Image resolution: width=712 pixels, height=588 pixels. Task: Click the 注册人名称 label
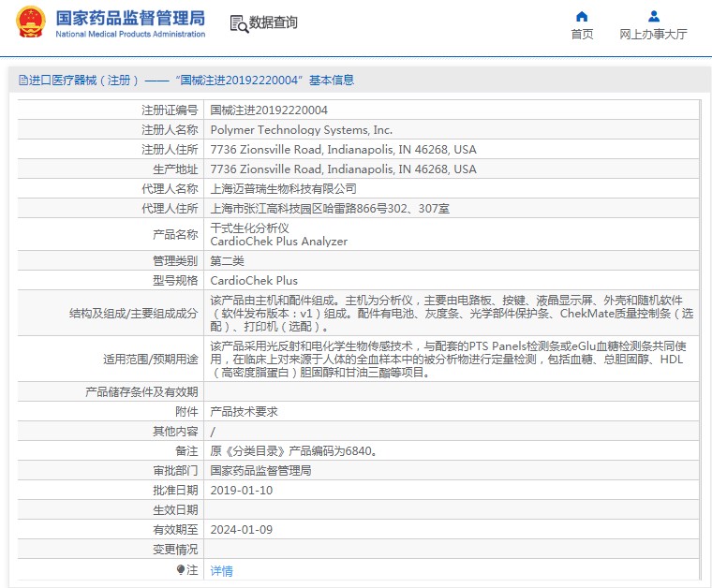click(x=170, y=130)
